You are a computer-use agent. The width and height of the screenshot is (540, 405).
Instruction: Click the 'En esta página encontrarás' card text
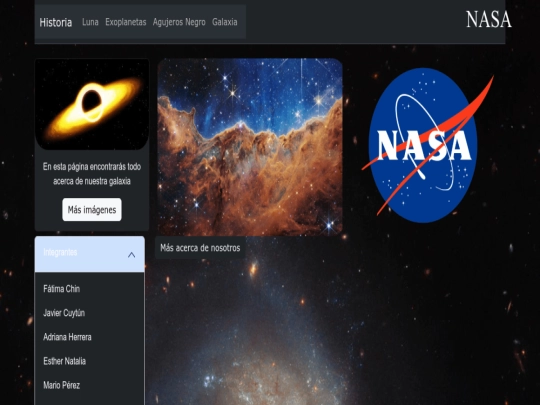(92, 174)
